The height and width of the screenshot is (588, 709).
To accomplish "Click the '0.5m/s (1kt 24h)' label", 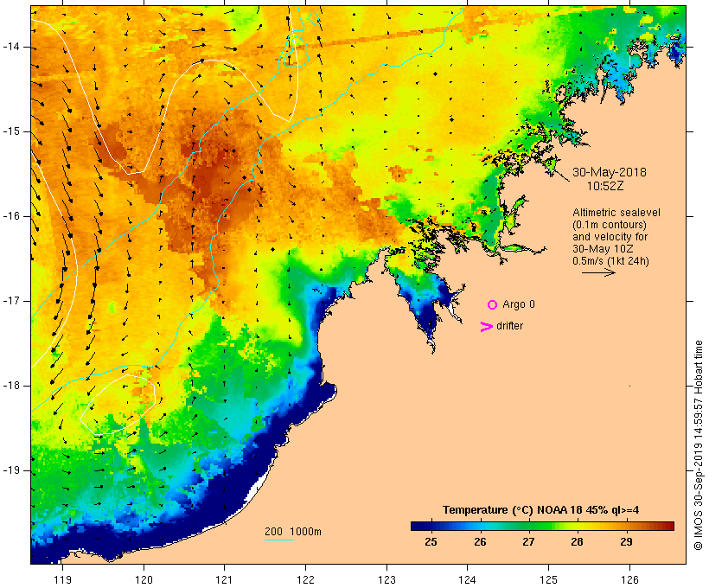I will [x=610, y=261].
